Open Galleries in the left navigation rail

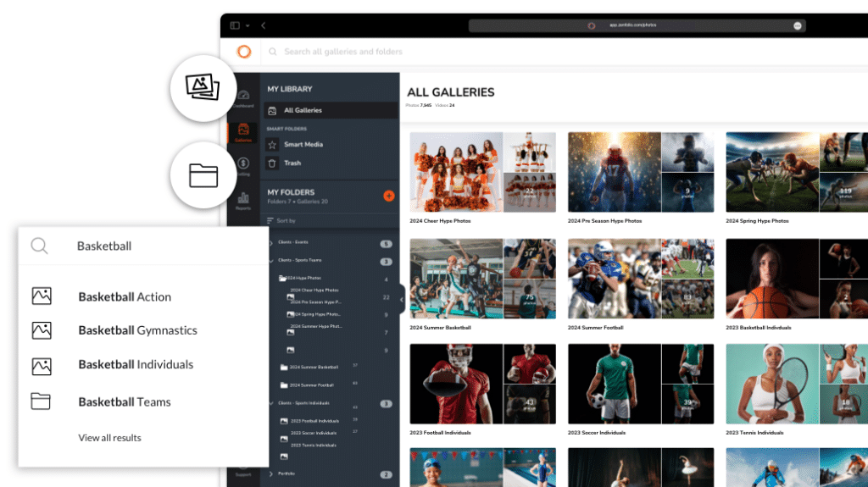(243, 132)
